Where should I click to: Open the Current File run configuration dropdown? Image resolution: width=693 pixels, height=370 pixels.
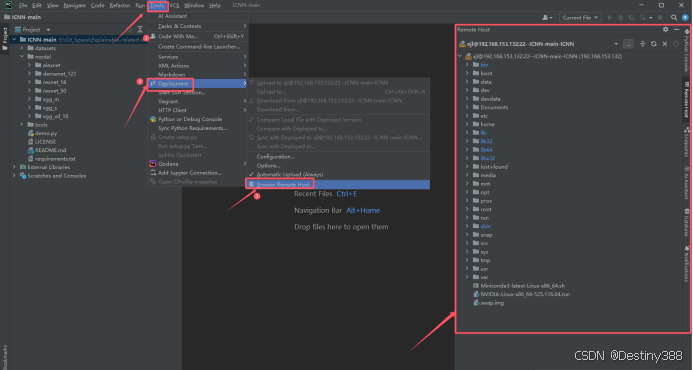(x=580, y=18)
